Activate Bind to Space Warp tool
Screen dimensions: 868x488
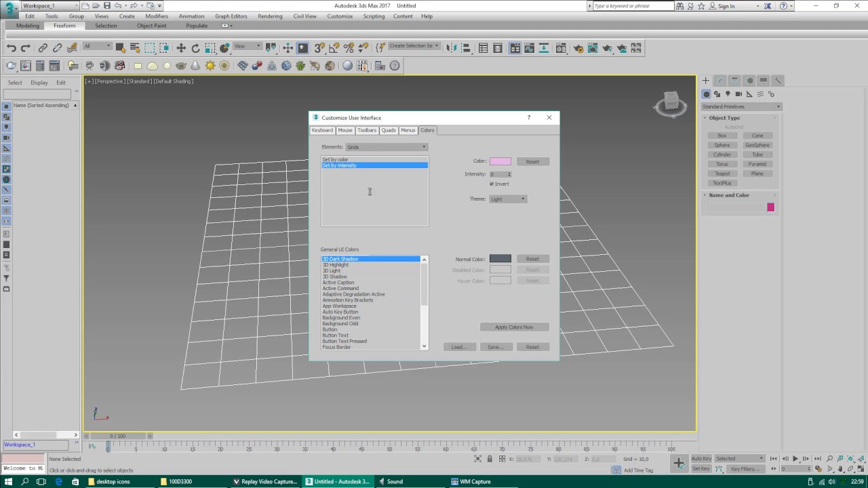pos(72,48)
